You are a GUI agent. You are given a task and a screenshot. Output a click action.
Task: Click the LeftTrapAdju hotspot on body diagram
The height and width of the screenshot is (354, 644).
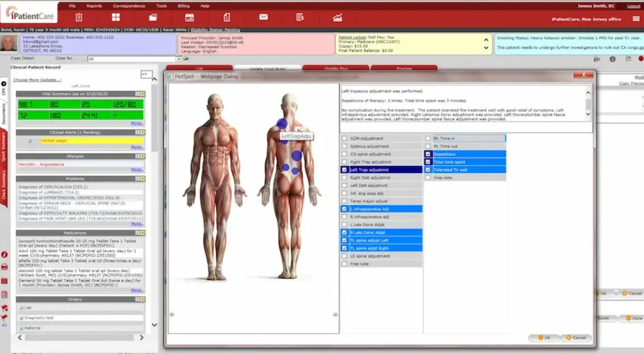pyautogui.click(x=282, y=124)
